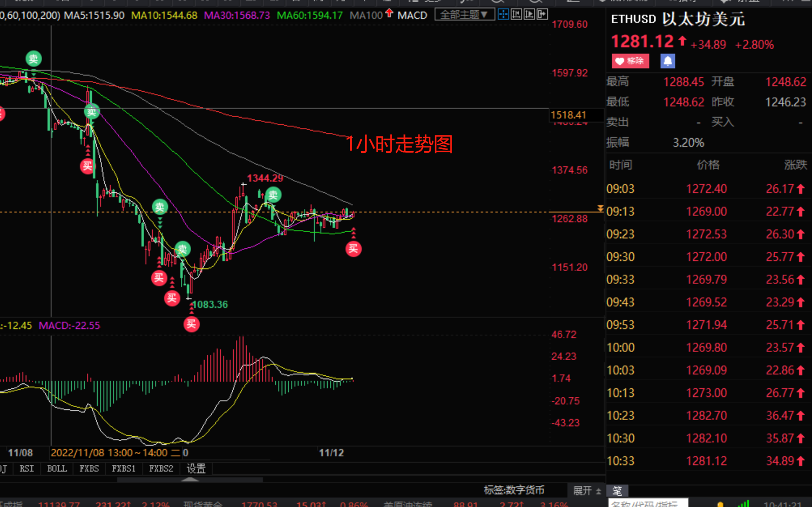Click the play-style chart icon in toolbar
Screen dimensions: 812x507
coord(529,15)
